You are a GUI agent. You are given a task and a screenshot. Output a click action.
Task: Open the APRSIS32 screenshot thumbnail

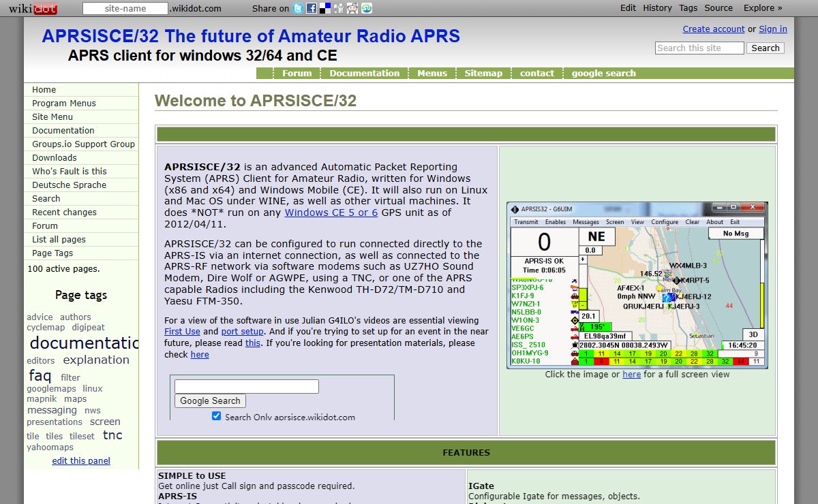(x=637, y=285)
